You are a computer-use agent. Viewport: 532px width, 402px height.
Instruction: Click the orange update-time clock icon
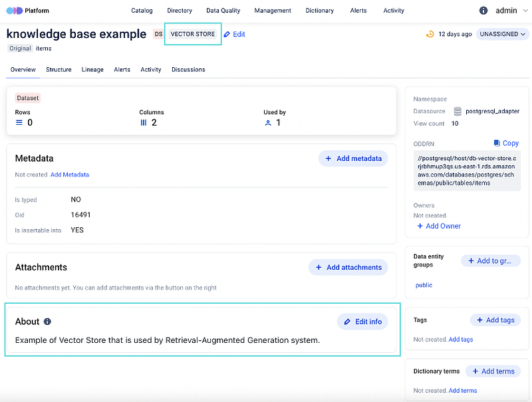tap(430, 34)
